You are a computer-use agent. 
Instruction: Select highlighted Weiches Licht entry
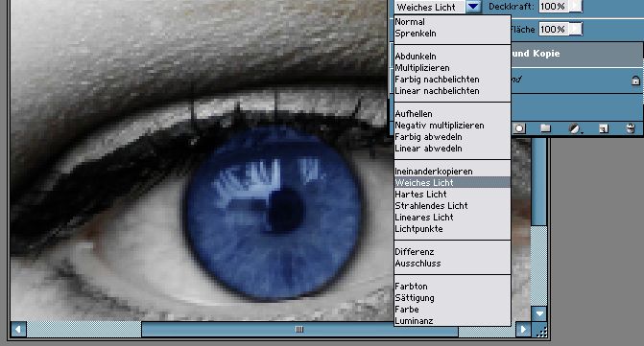[452, 182]
